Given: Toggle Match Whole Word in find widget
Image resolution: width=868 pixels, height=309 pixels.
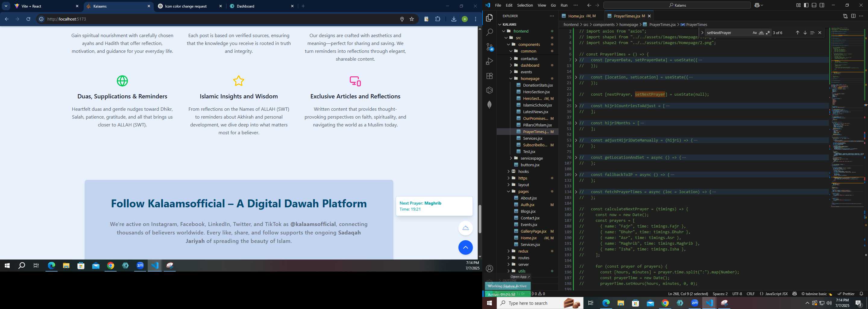Looking at the screenshot, I should 761,33.
